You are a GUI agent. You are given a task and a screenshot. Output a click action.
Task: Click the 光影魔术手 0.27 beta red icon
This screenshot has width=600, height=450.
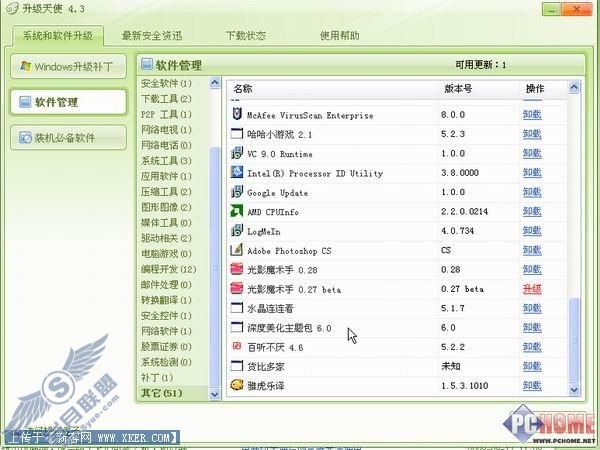[x=237, y=289]
